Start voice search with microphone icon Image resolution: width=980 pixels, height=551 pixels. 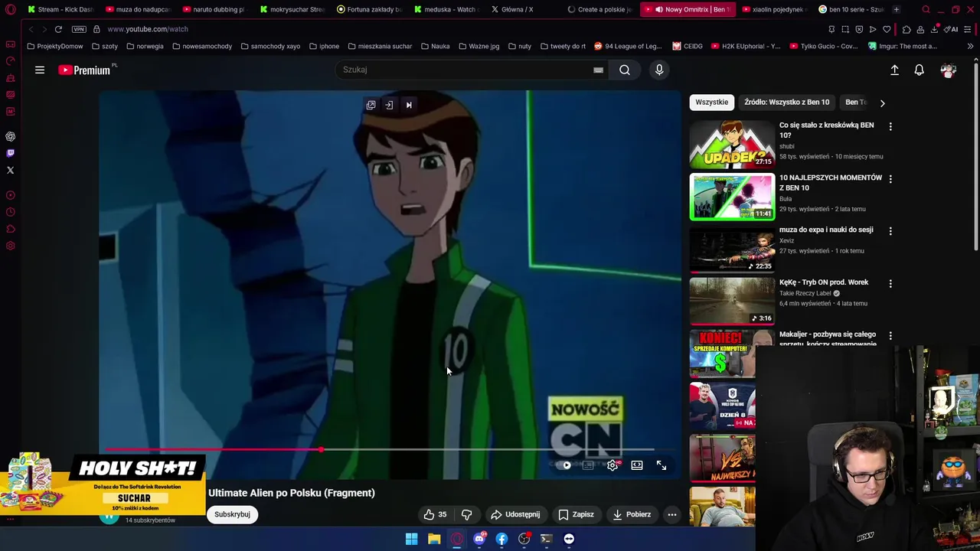pyautogui.click(x=659, y=70)
